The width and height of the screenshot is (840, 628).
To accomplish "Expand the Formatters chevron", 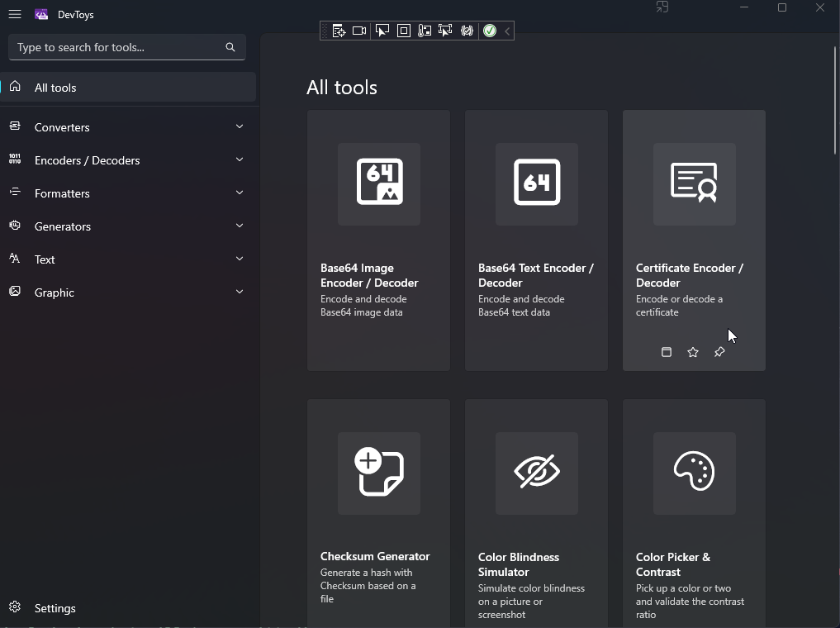I will [x=240, y=193].
